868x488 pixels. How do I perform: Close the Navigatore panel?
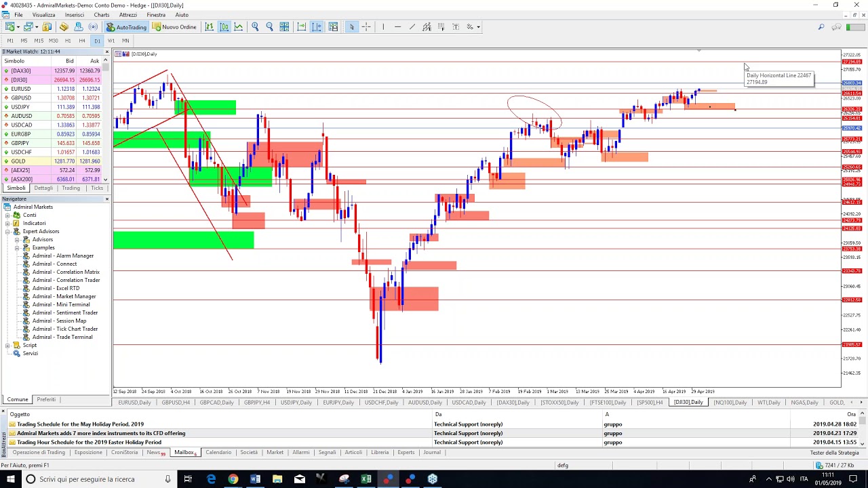coord(106,199)
